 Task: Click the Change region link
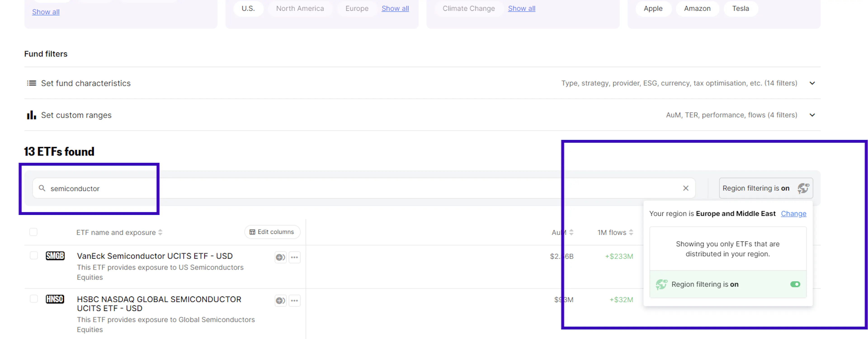[794, 214]
